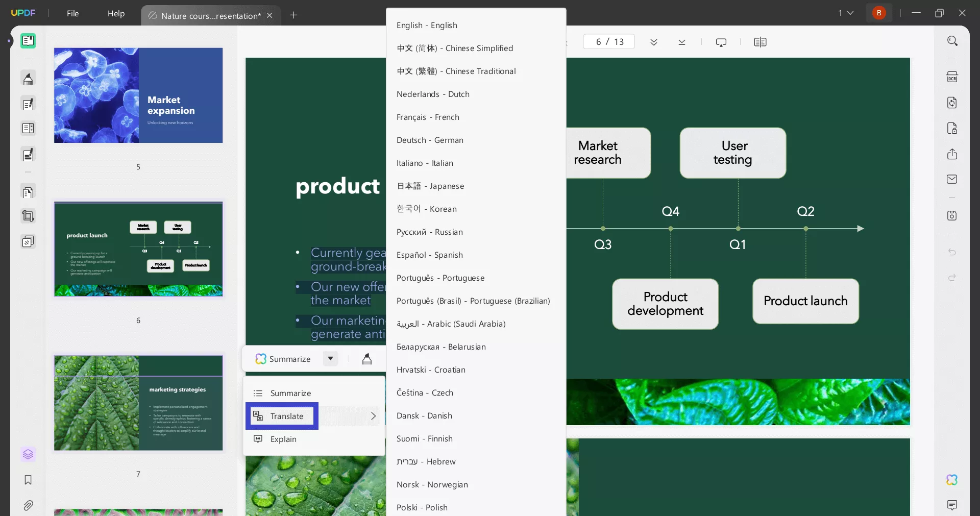This screenshot has height=516, width=980.
Task: Click the share document icon
Action: [952, 154]
